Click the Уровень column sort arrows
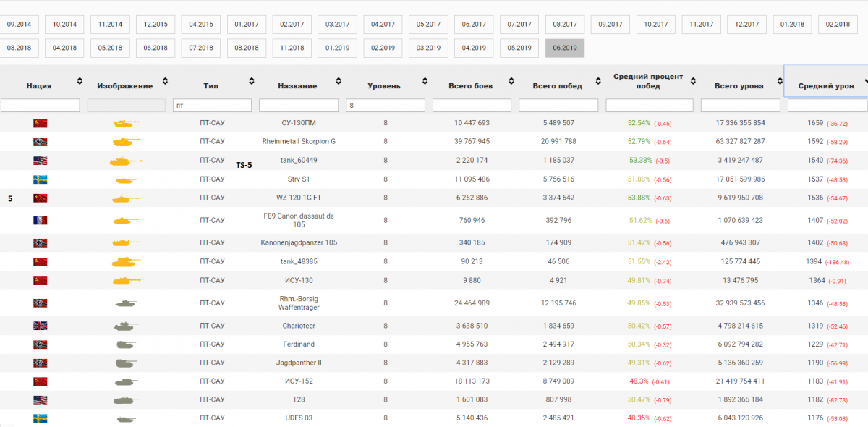 click(424, 81)
